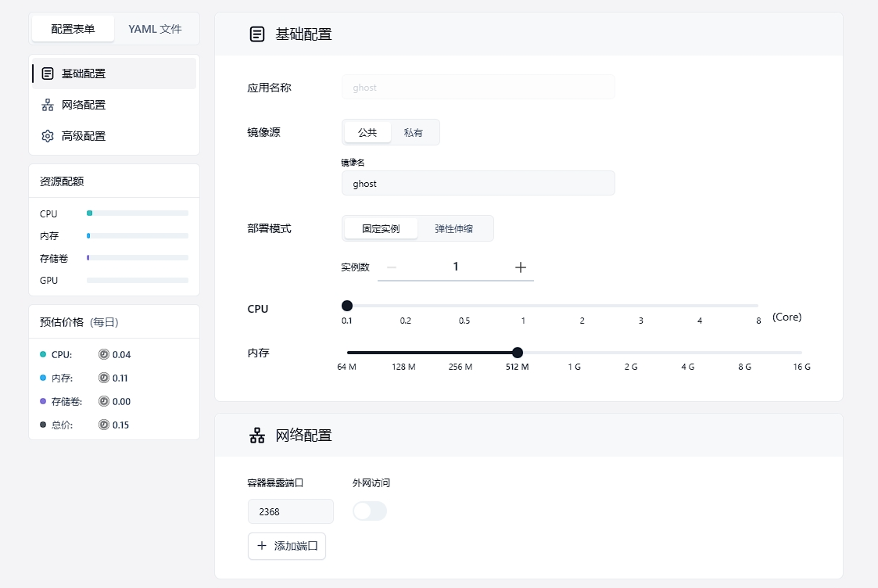Click the 高级配置 gear icon in sidebar
This screenshot has width=878, height=588.
[48, 136]
